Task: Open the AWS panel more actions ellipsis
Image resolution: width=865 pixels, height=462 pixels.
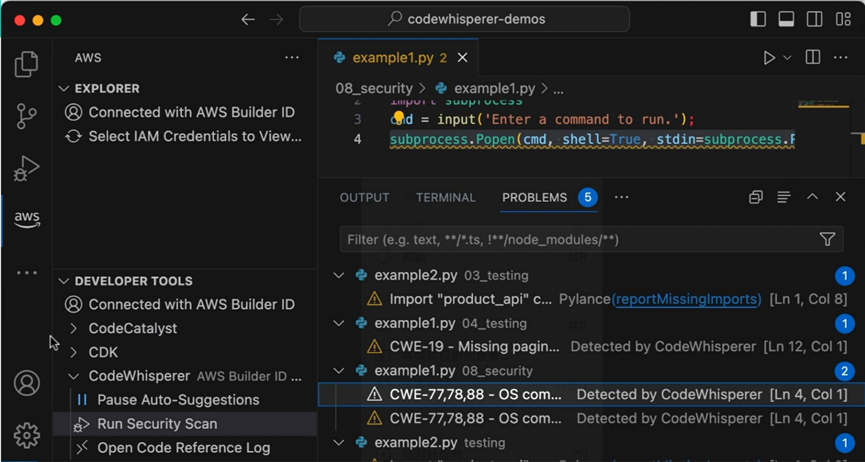Action: coord(292,58)
